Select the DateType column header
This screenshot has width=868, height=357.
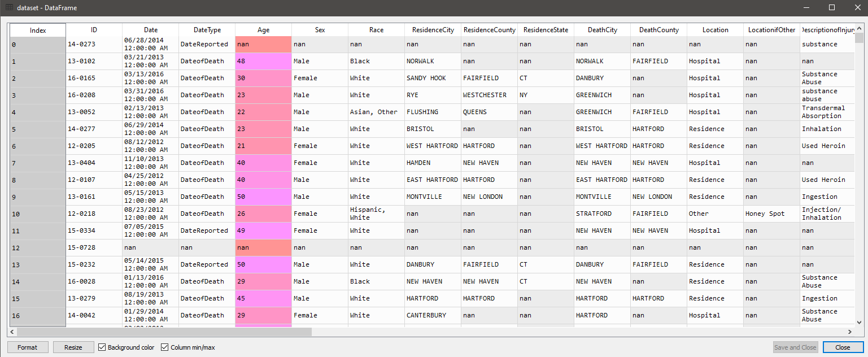pyautogui.click(x=207, y=30)
